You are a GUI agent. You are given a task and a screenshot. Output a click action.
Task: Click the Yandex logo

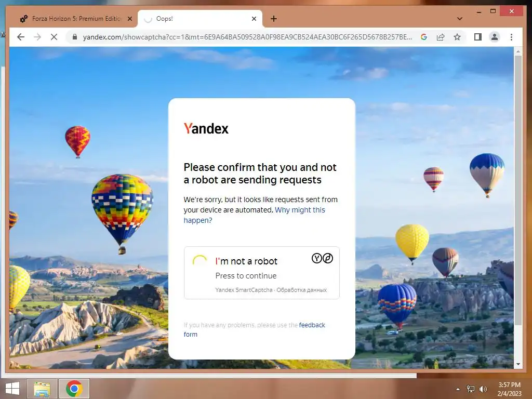coord(206,129)
